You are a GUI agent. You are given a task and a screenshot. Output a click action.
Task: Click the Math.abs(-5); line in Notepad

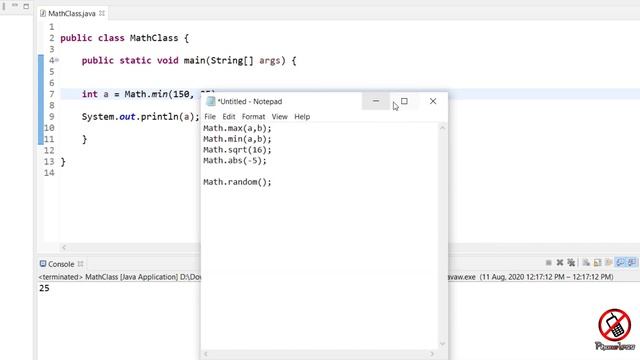(235, 160)
